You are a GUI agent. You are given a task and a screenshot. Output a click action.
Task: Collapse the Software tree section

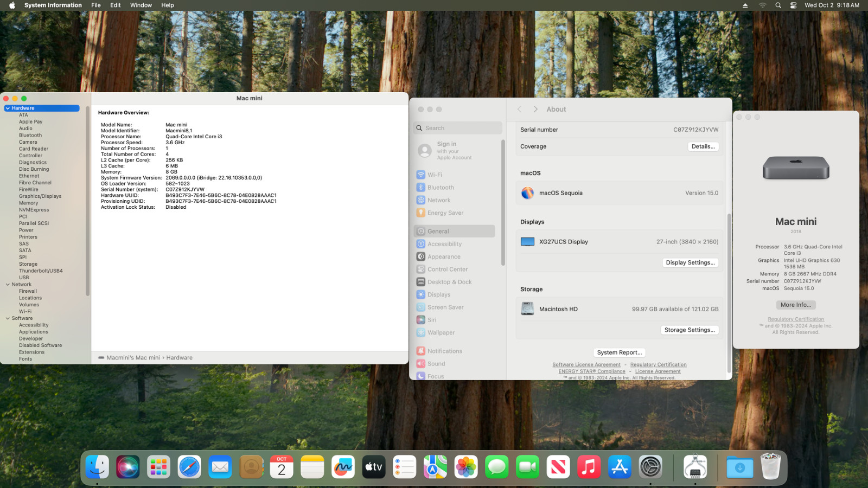[x=8, y=318]
